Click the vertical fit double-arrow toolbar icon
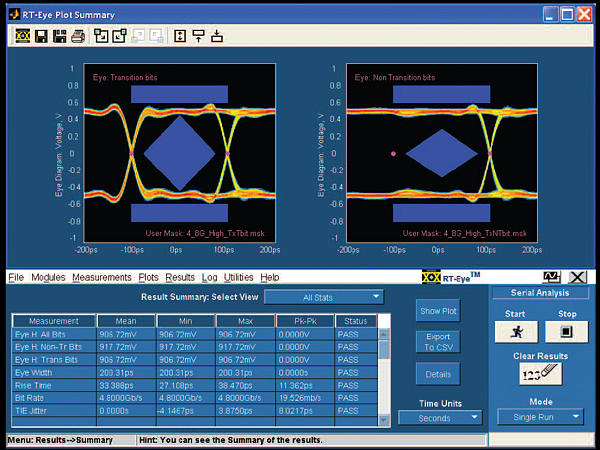The image size is (600, 450). tap(180, 37)
